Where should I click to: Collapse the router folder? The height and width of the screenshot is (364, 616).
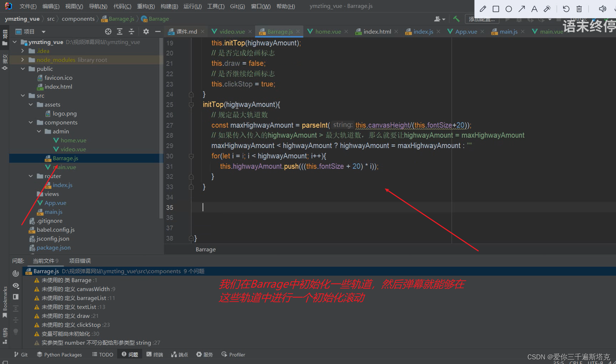[x=31, y=176]
